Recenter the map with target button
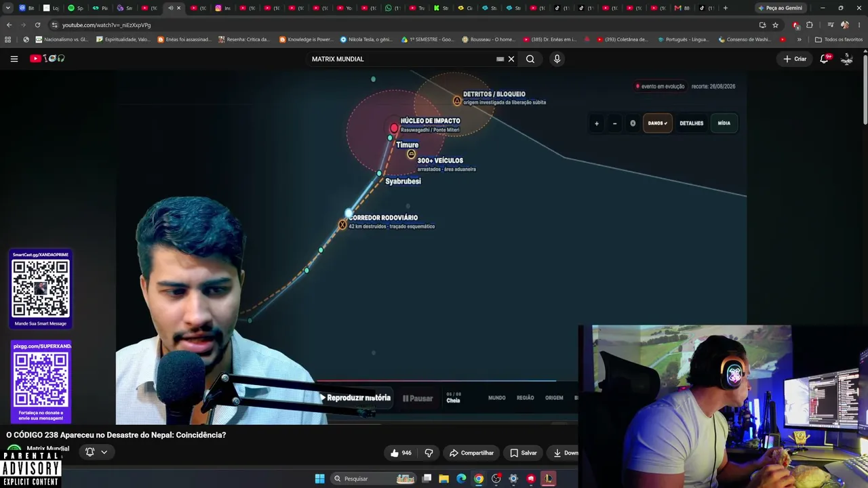Screen dimensions: 868x488 pyautogui.click(x=633, y=123)
